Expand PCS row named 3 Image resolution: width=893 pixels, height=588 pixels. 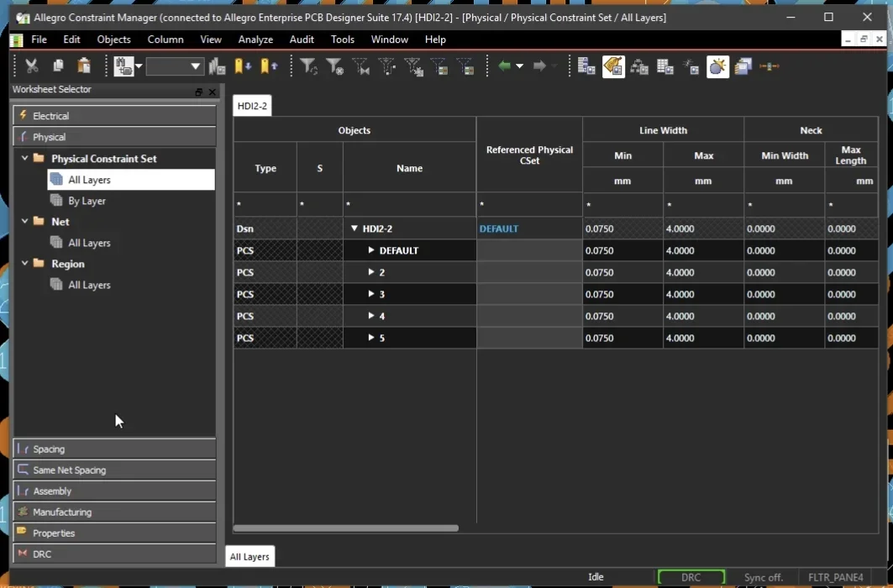click(x=371, y=294)
